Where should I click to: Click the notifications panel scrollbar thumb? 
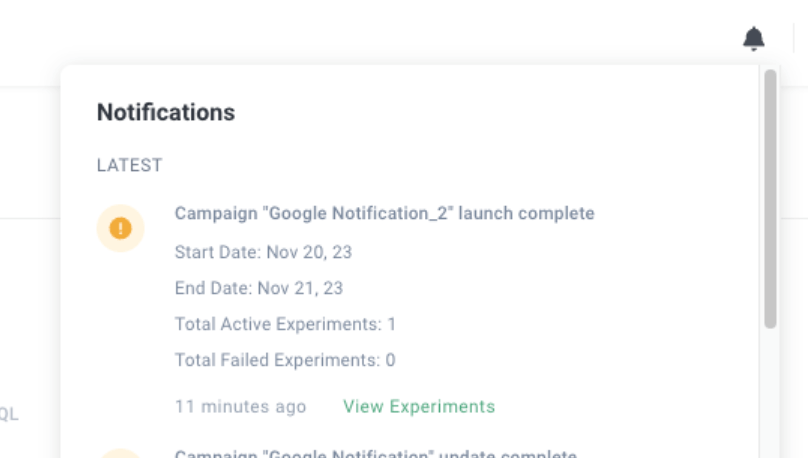[770, 199]
